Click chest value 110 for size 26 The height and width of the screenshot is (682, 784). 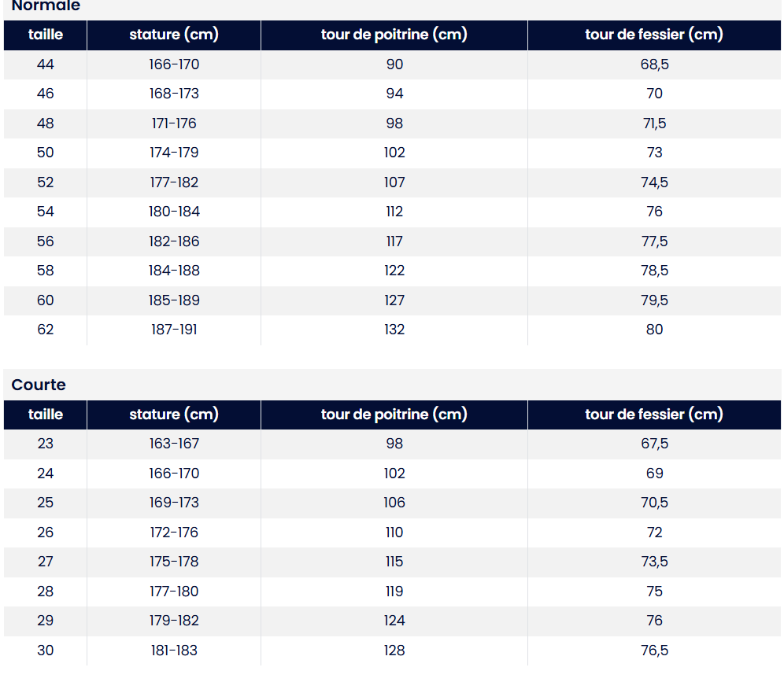point(394,533)
